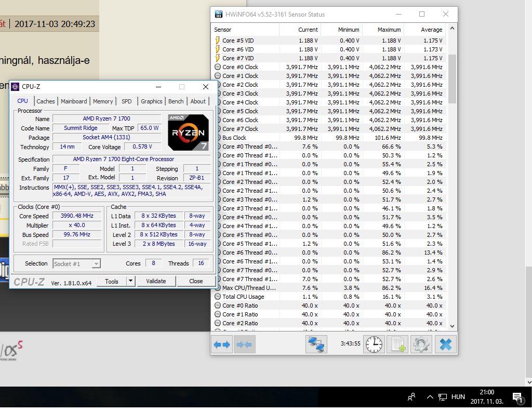Open HWiNFO sensor settings gear icon
Image resolution: width=532 pixels, height=411 pixels.
point(421,344)
